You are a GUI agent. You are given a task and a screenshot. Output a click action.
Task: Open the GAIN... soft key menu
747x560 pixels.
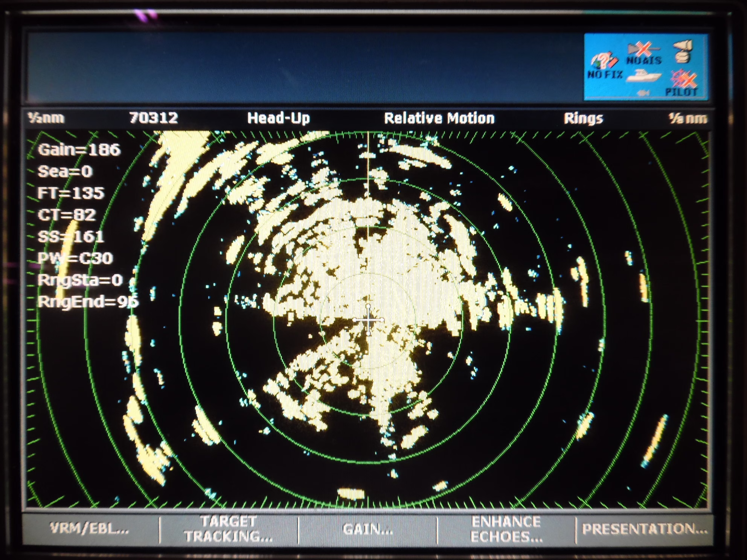coord(367,529)
